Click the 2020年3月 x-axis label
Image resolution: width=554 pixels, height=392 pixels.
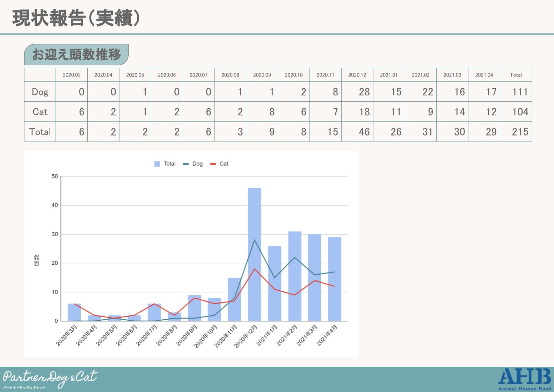point(67,335)
